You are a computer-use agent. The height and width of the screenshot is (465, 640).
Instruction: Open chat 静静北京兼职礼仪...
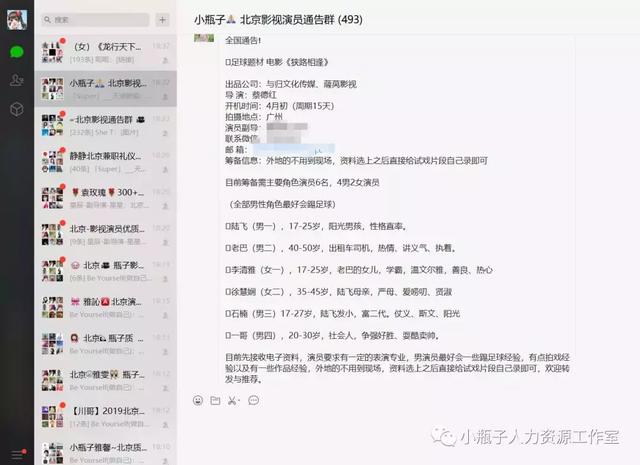106,162
